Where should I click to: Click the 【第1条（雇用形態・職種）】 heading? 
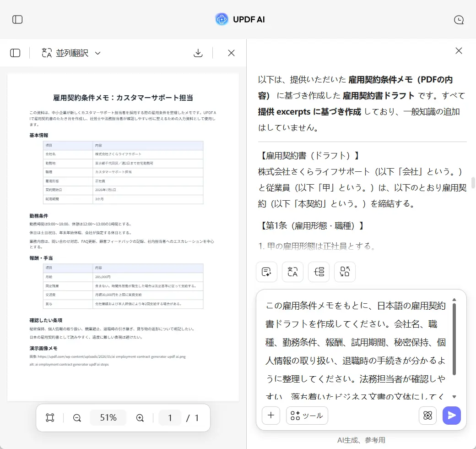click(311, 225)
